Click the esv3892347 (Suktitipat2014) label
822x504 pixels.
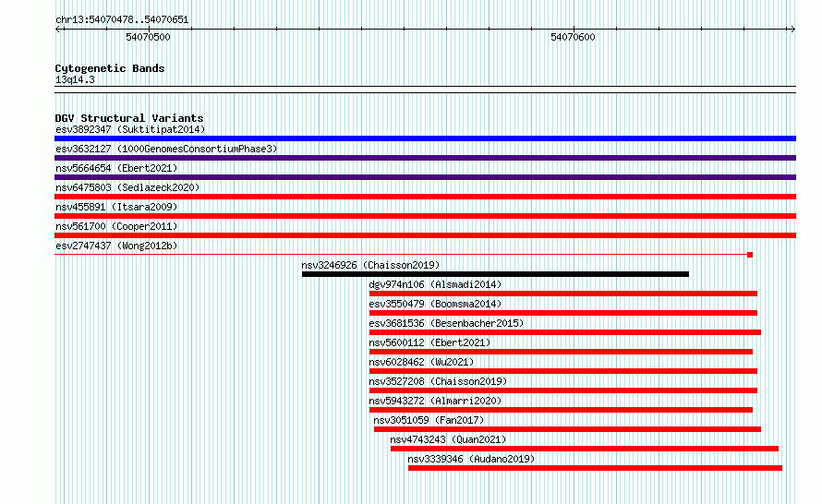[x=130, y=129]
